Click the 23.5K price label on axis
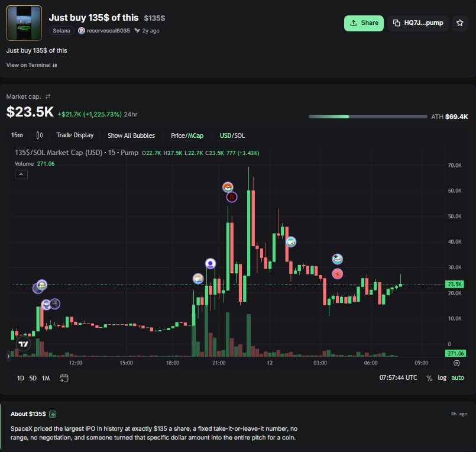Screen dimensions: 476x452 tap(455, 285)
